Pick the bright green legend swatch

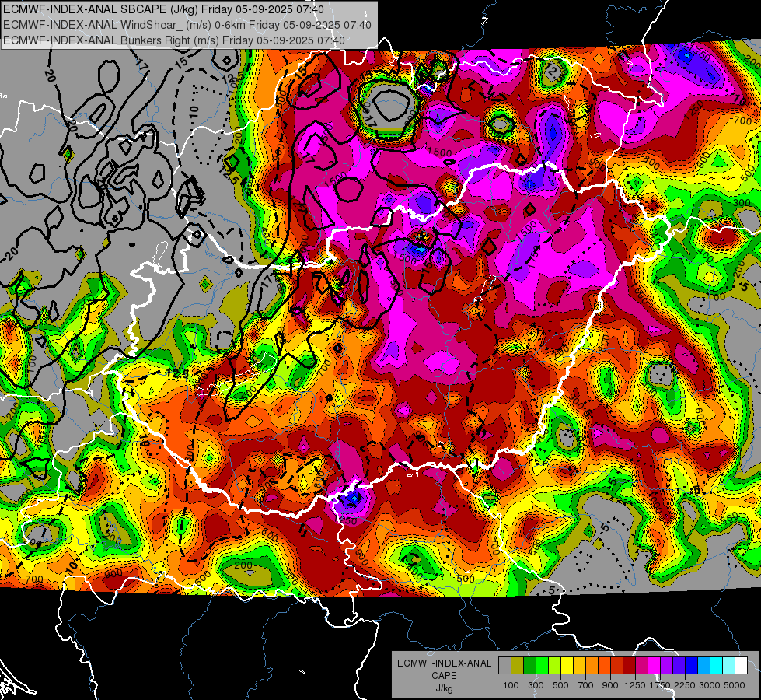542,665
